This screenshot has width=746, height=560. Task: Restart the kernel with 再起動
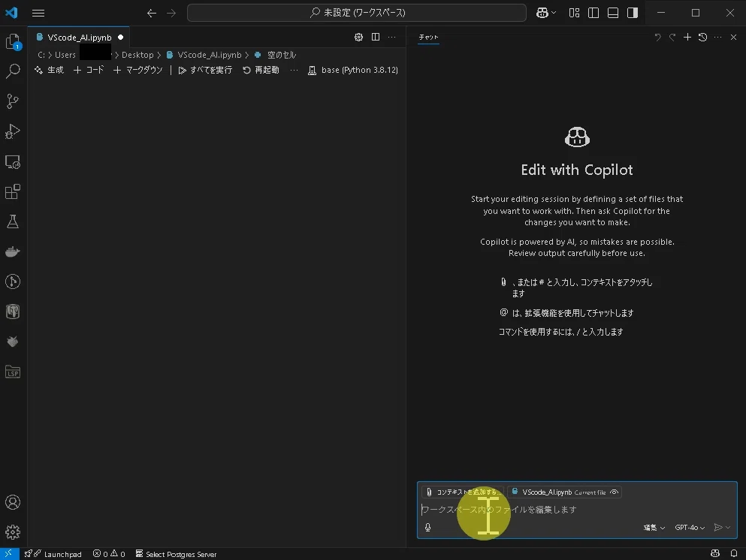pos(261,70)
